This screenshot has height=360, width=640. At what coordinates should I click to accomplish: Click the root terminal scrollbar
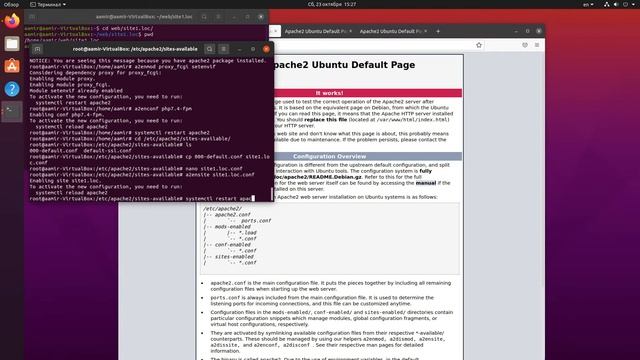point(272,194)
